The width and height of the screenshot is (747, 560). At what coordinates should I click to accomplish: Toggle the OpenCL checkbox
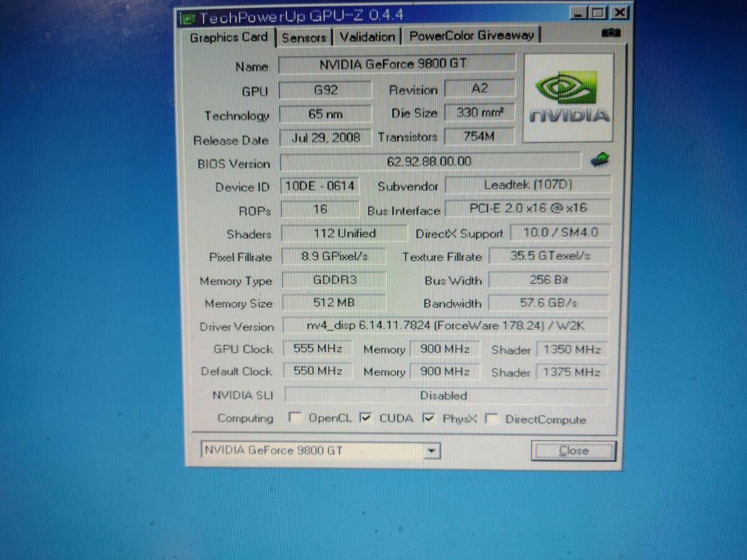(295, 418)
